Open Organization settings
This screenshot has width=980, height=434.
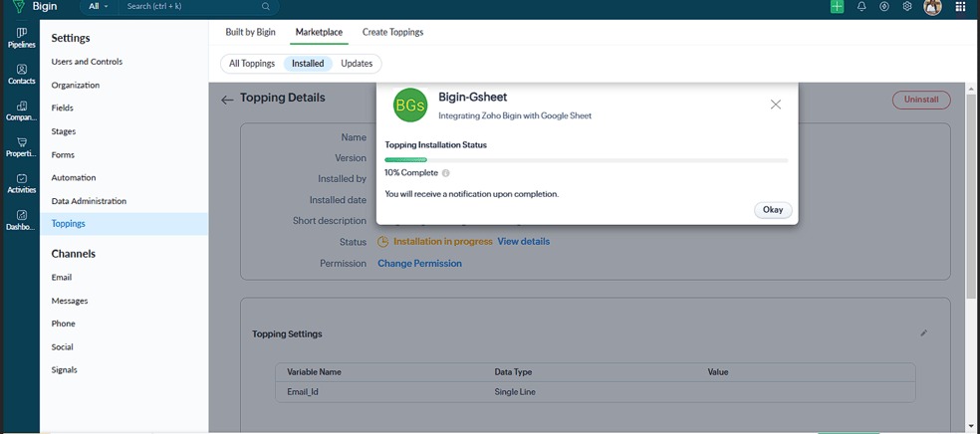tap(76, 85)
